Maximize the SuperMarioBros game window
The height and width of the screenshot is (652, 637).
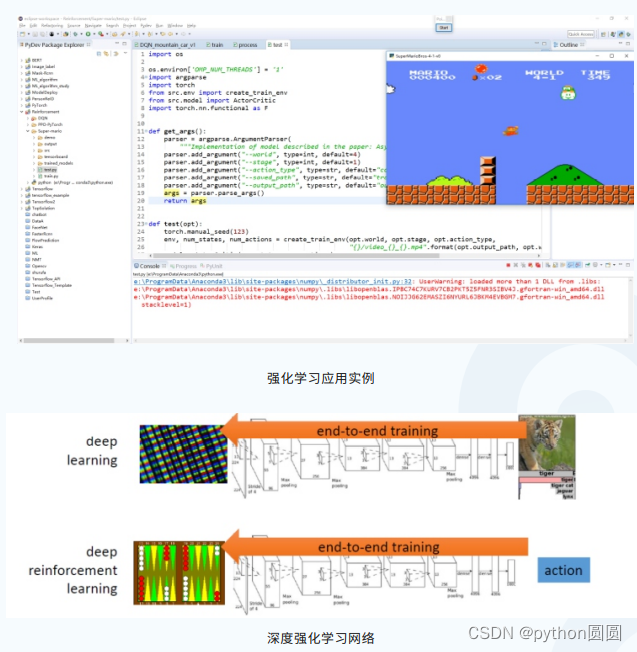(x=612, y=56)
